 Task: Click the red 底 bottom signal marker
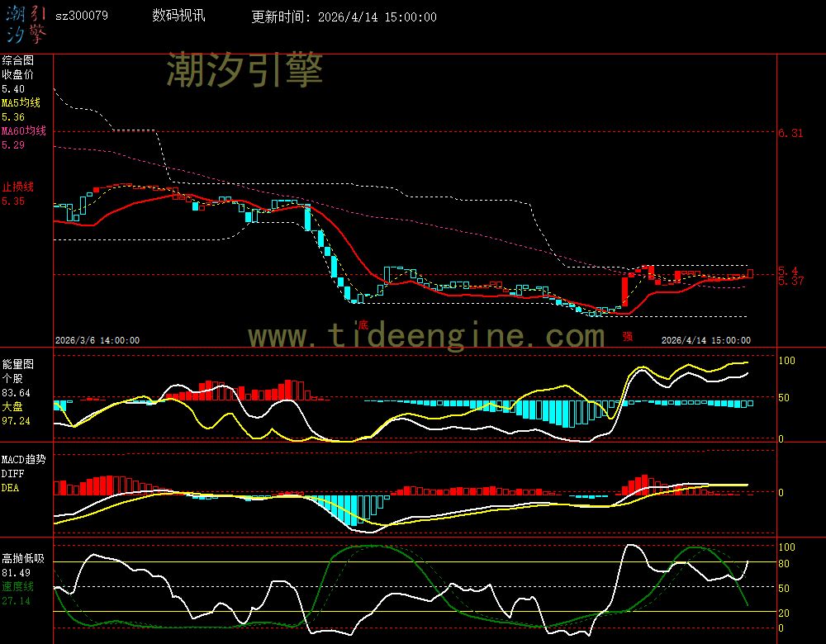(362, 324)
